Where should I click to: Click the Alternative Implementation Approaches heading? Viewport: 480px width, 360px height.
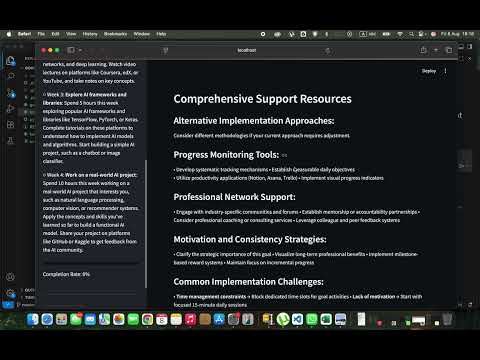click(x=254, y=121)
